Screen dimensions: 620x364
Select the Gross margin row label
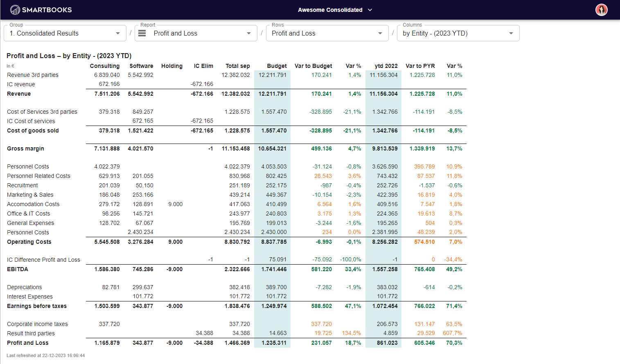point(25,148)
